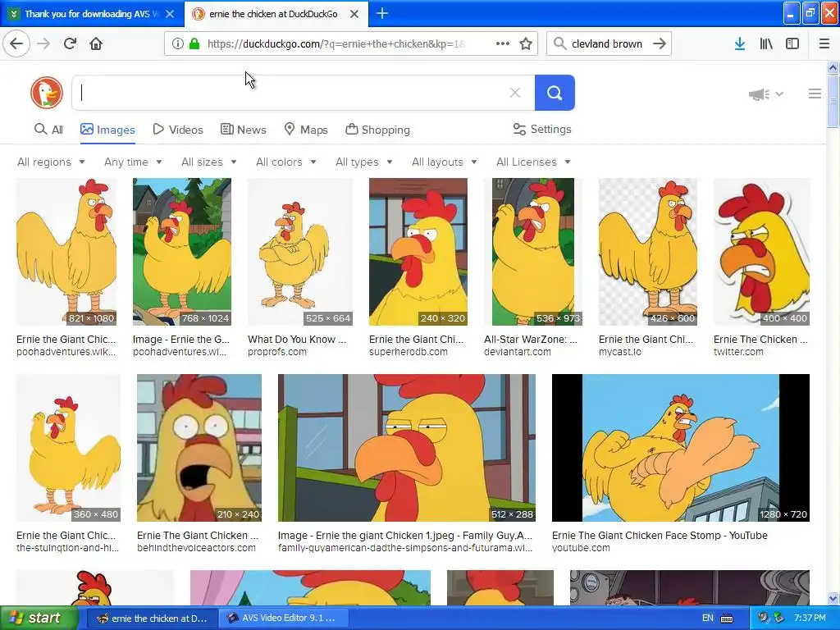This screenshot has height=630, width=840.
Task: Open the Firefox hamburger menu
Action: 824,43
